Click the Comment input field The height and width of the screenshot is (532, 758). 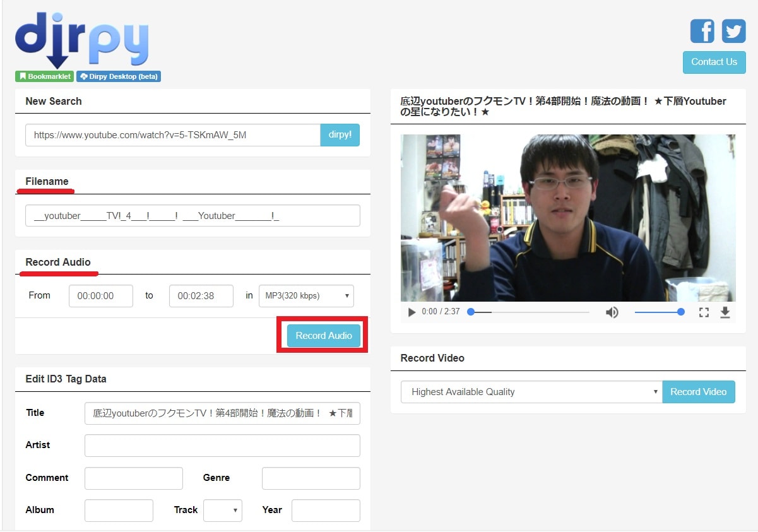(x=134, y=478)
